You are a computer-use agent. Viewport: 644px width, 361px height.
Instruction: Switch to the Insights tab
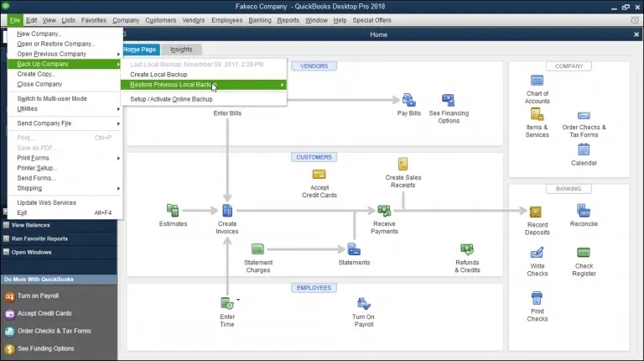point(181,50)
